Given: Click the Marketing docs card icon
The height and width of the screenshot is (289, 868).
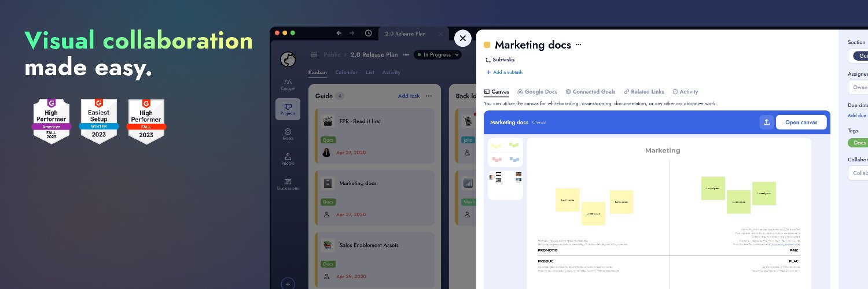Looking at the screenshot, I should coord(328,183).
